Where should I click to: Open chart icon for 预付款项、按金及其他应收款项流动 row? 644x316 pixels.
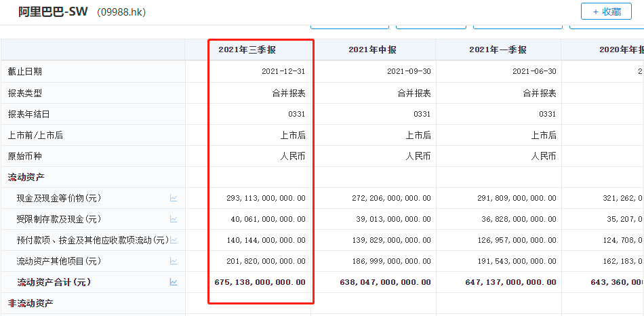coord(174,240)
